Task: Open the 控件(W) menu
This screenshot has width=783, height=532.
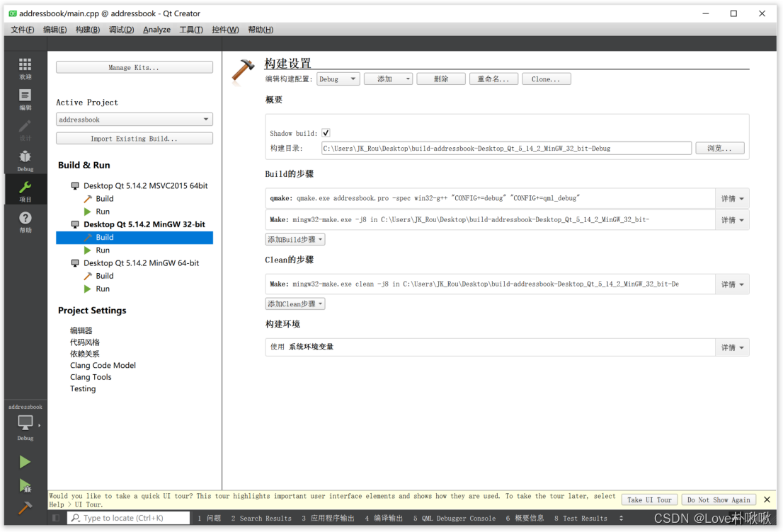Action: click(225, 30)
